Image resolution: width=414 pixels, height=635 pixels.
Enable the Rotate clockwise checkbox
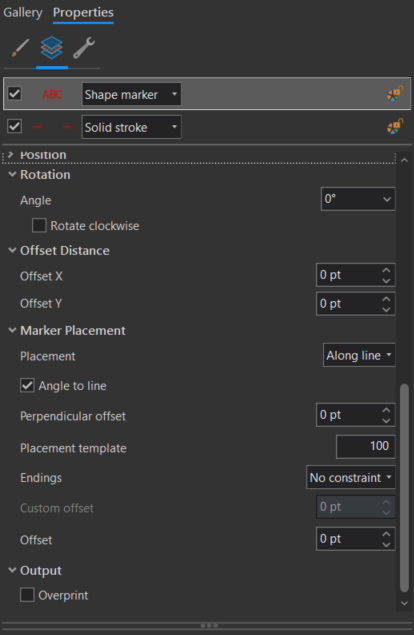pyautogui.click(x=39, y=226)
